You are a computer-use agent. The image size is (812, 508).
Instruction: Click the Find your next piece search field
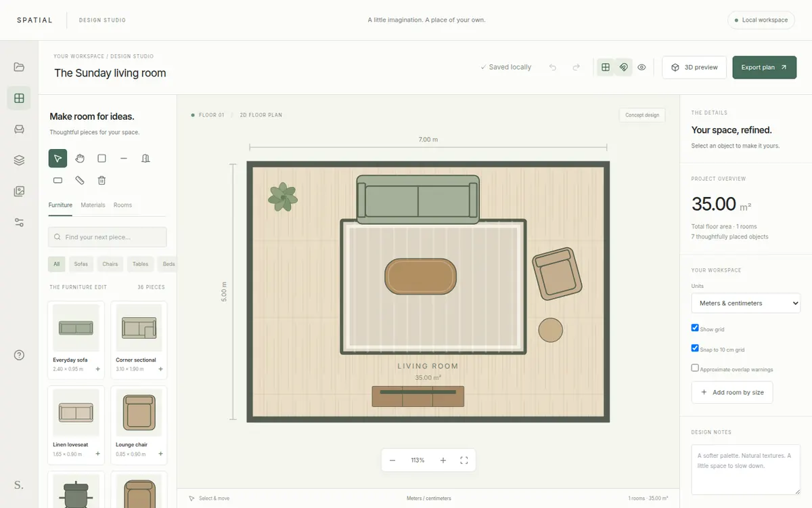point(108,237)
